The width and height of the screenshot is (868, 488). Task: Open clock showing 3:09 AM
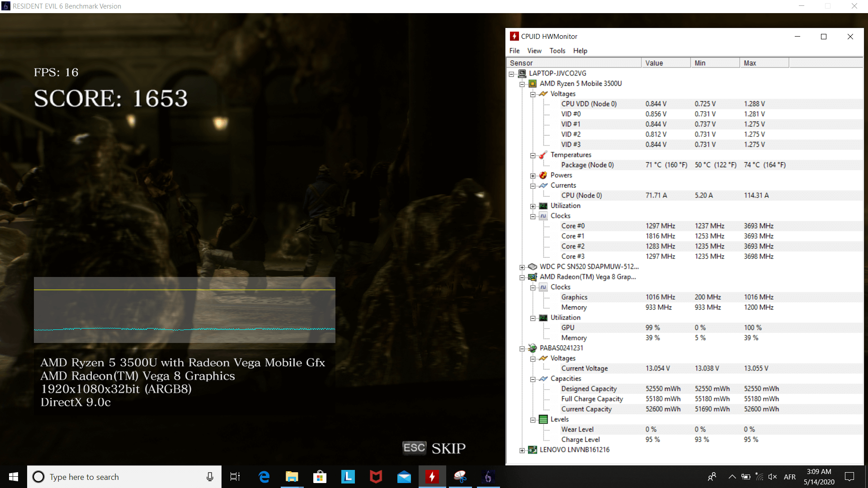tap(819, 477)
